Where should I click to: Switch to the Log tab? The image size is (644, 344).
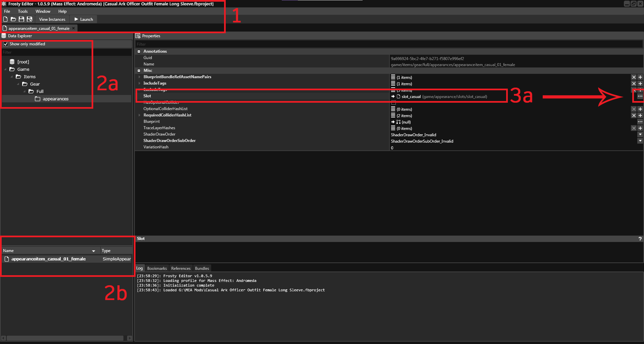[140, 268]
